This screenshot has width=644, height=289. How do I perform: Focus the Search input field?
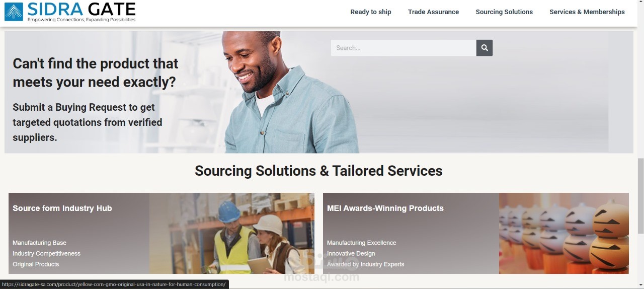click(404, 48)
